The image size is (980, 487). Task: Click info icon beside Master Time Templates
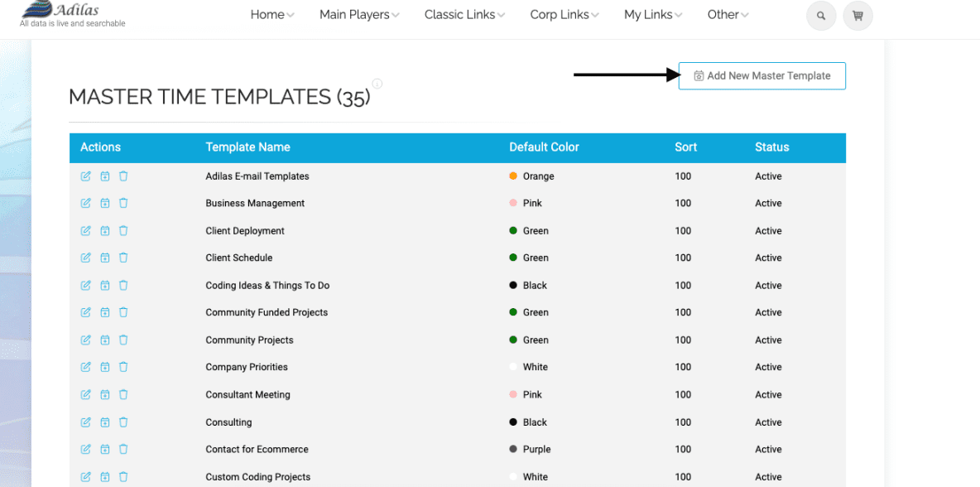pyautogui.click(x=377, y=84)
